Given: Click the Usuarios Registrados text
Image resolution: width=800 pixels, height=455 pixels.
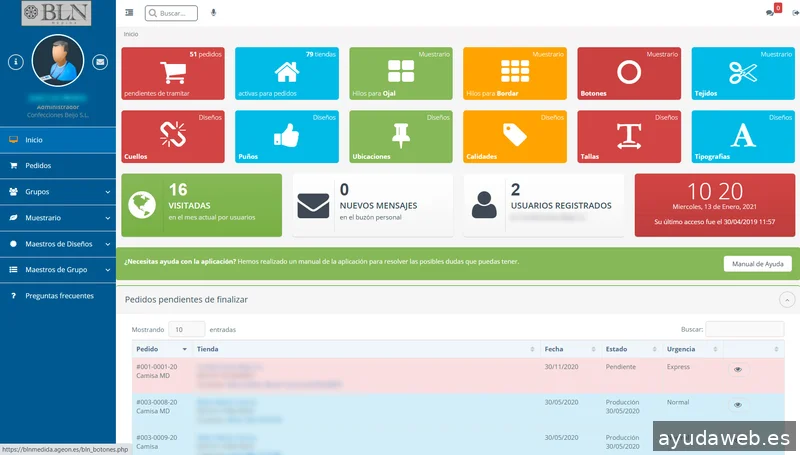Looking at the screenshot, I should coord(561,206).
